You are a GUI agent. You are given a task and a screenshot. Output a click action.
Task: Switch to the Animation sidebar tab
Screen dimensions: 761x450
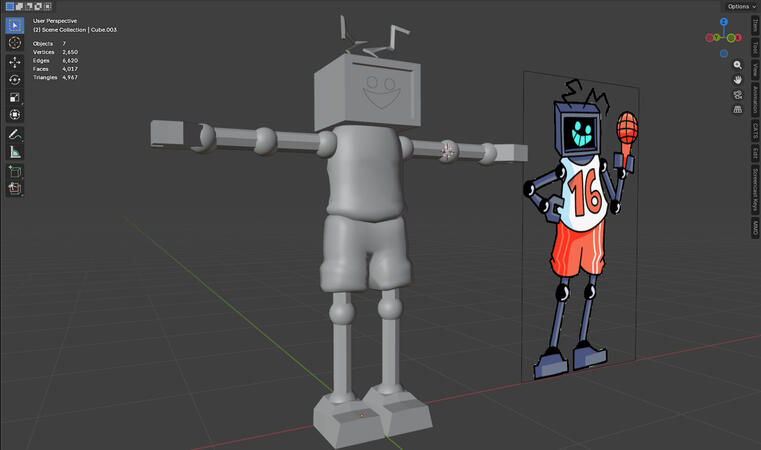click(x=755, y=100)
